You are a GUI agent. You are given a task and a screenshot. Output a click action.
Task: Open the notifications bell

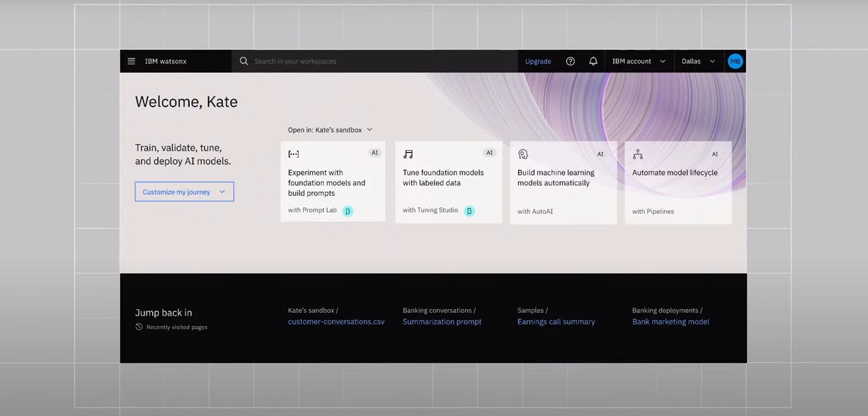pyautogui.click(x=593, y=62)
